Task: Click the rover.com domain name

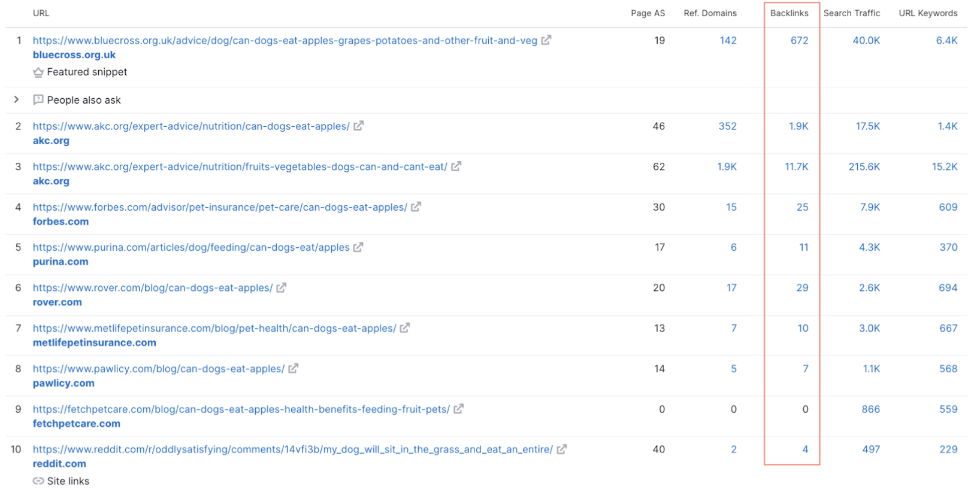Action: click(x=58, y=302)
